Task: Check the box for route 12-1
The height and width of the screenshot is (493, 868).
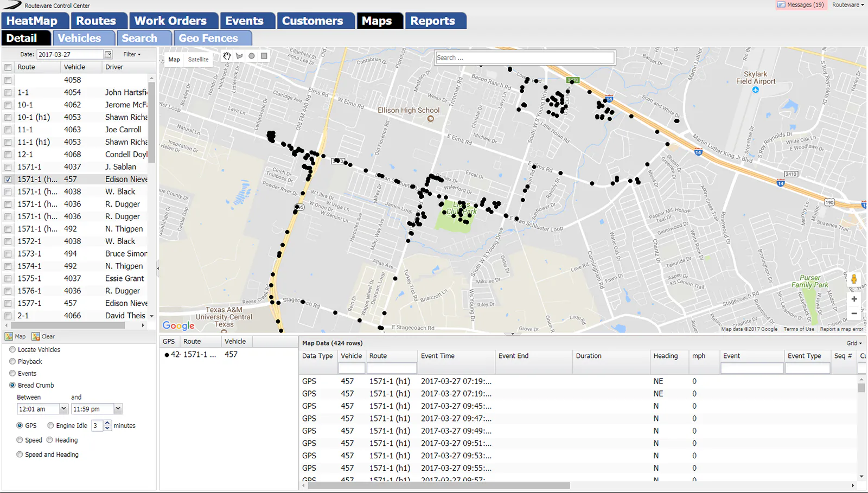Action: [x=8, y=155]
